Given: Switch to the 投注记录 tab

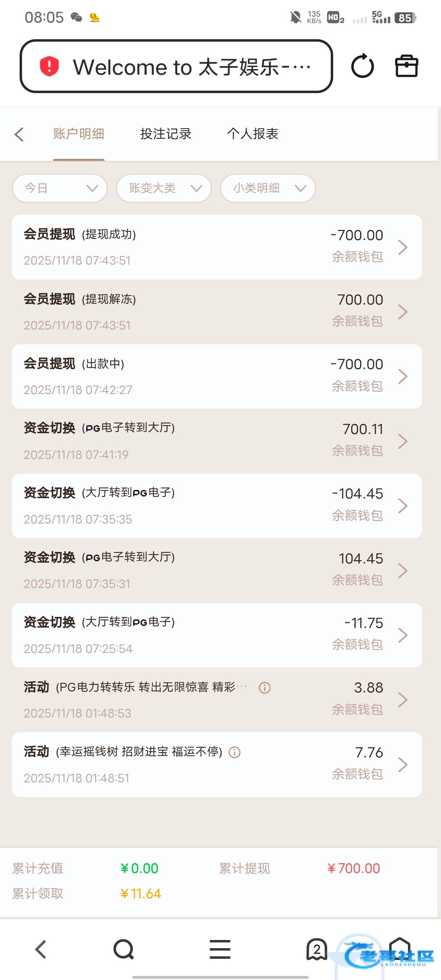Looking at the screenshot, I should [166, 134].
